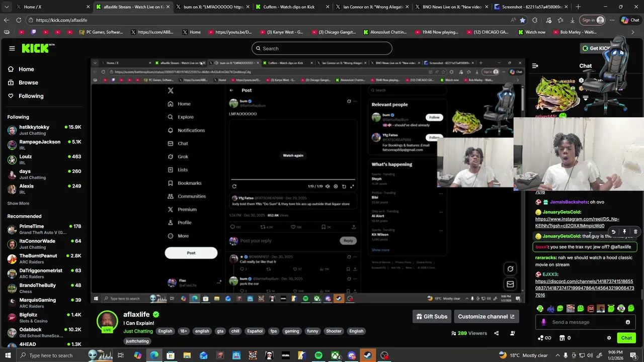The image size is (644, 362).
Task: Open PrimeTime in Recommended list
Action: [44, 229]
